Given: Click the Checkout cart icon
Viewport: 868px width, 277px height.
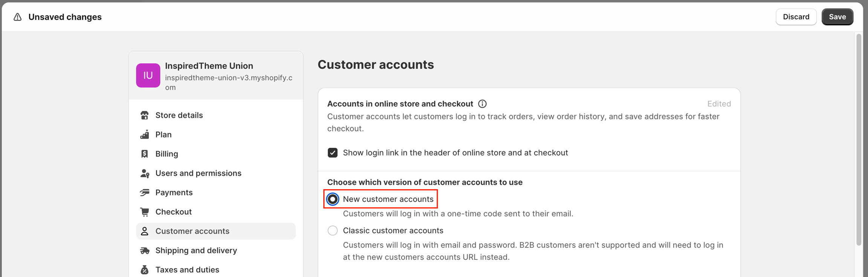Looking at the screenshot, I should pyautogui.click(x=145, y=212).
